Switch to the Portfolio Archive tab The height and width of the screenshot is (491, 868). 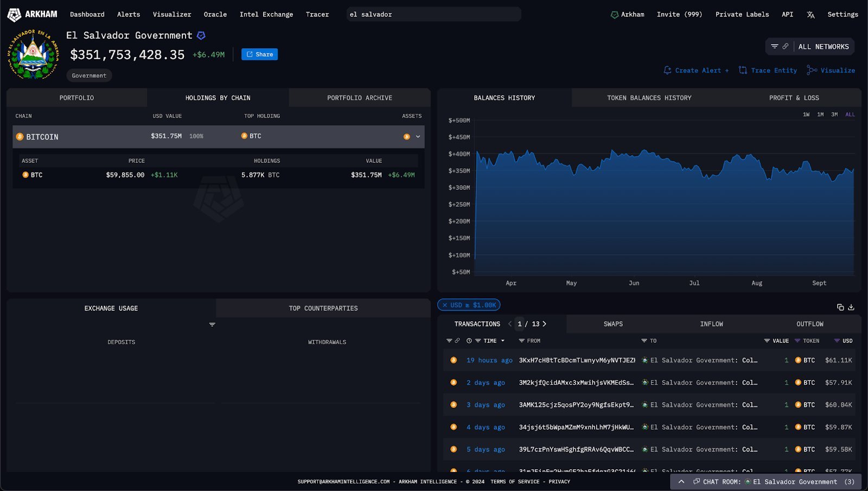click(x=359, y=98)
